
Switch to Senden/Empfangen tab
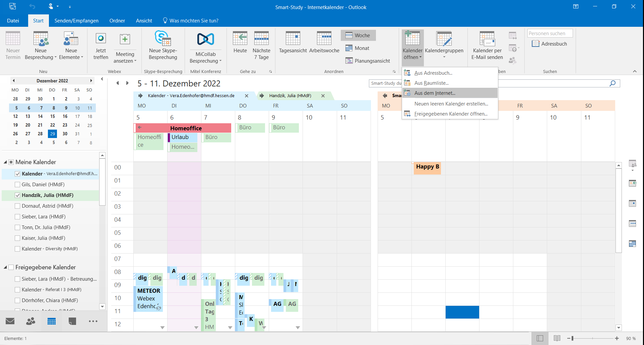click(x=76, y=21)
